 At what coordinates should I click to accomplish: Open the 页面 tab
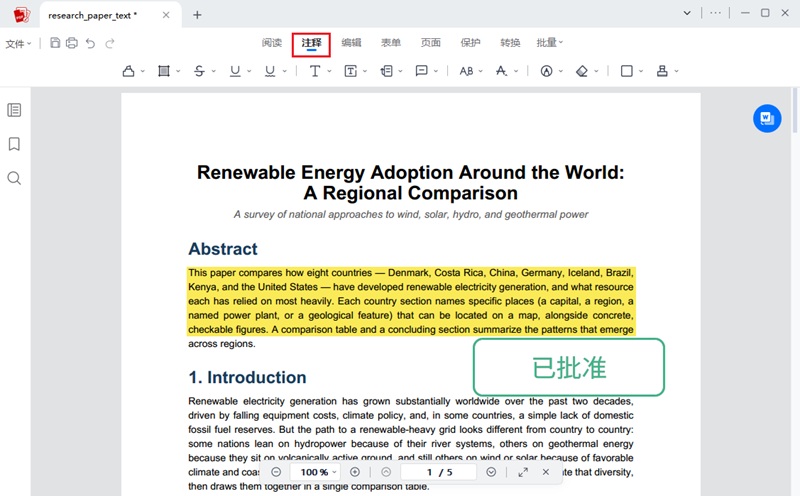[x=431, y=43]
